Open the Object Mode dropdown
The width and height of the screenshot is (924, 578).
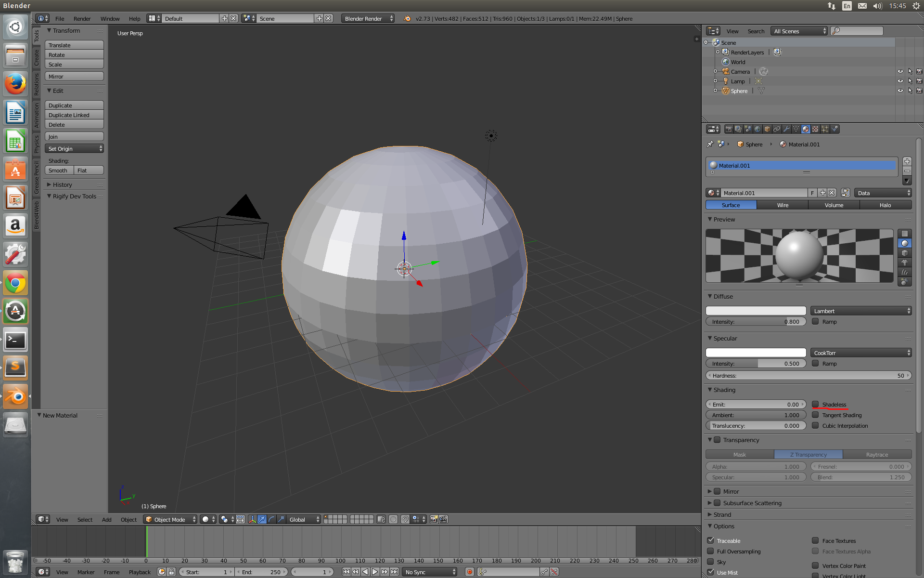(171, 519)
